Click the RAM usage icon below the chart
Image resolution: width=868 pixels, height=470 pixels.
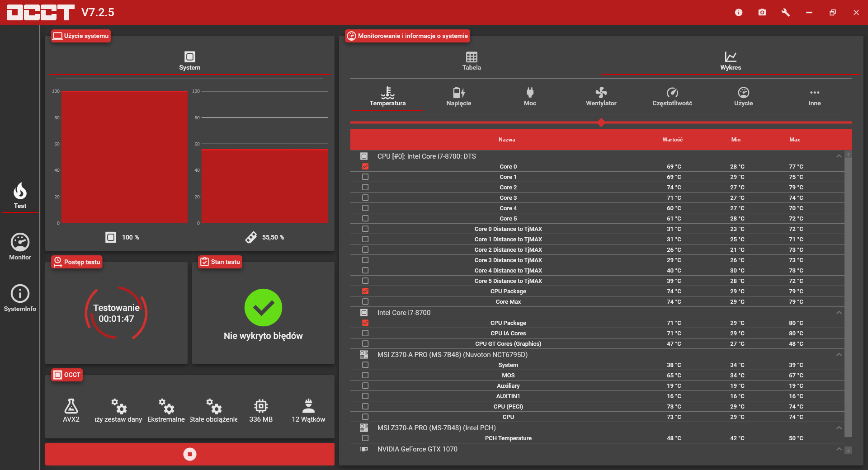pyautogui.click(x=251, y=237)
